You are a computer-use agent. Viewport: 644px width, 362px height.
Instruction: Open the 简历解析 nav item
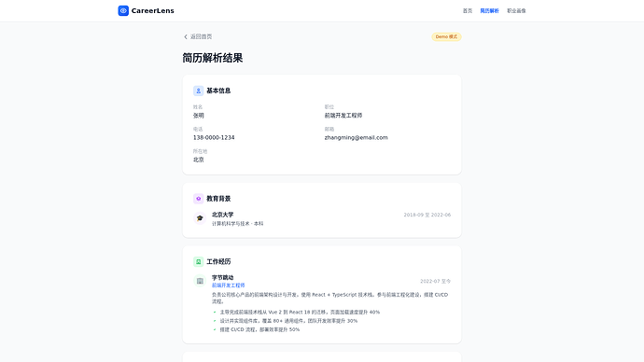tap(490, 11)
